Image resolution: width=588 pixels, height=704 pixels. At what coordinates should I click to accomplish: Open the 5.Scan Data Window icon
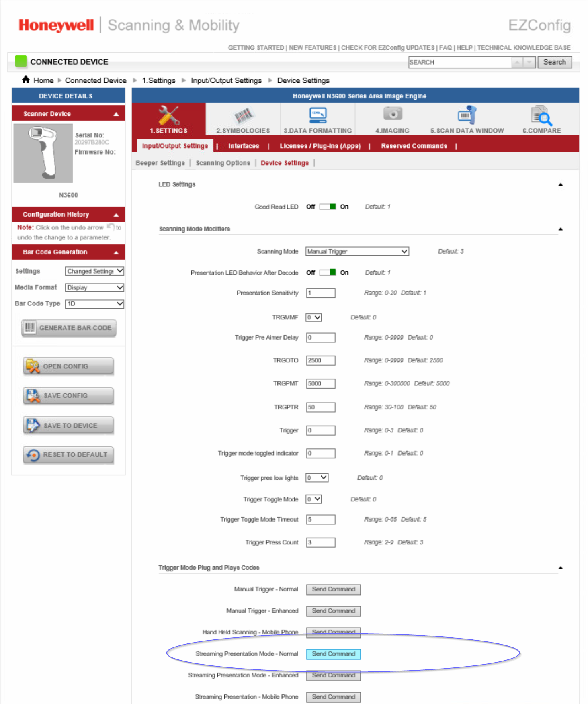(x=467, y=119)
